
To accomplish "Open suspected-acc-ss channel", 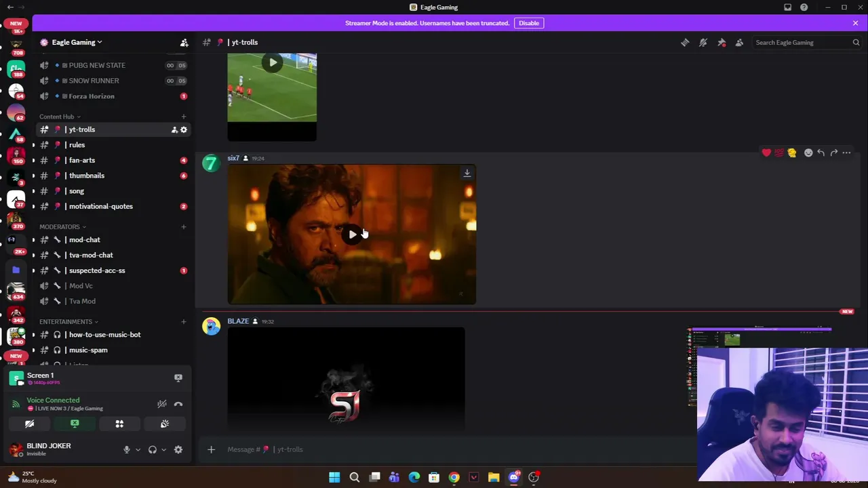I will click(113, 270).
